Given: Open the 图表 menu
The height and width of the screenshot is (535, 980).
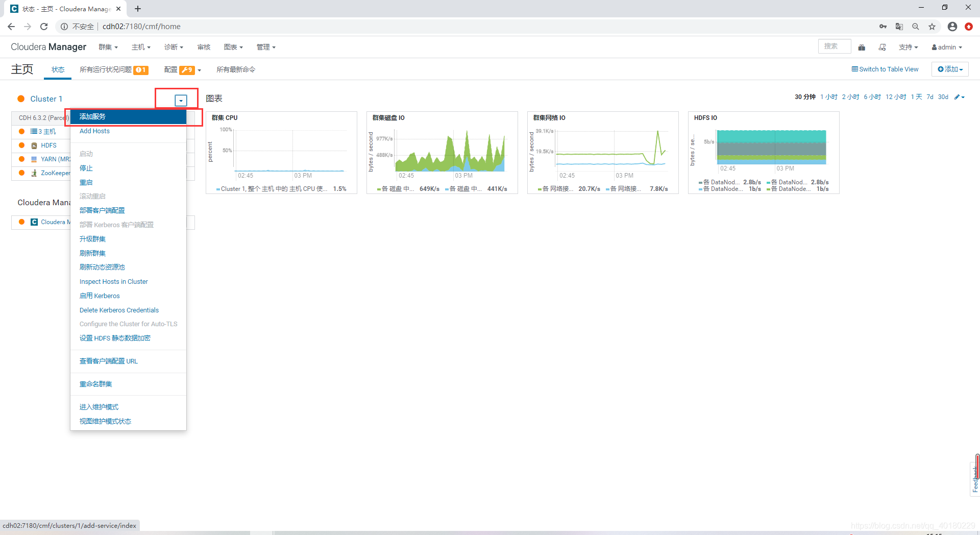Looking at the screenshot, I should [x=233, y=47].
